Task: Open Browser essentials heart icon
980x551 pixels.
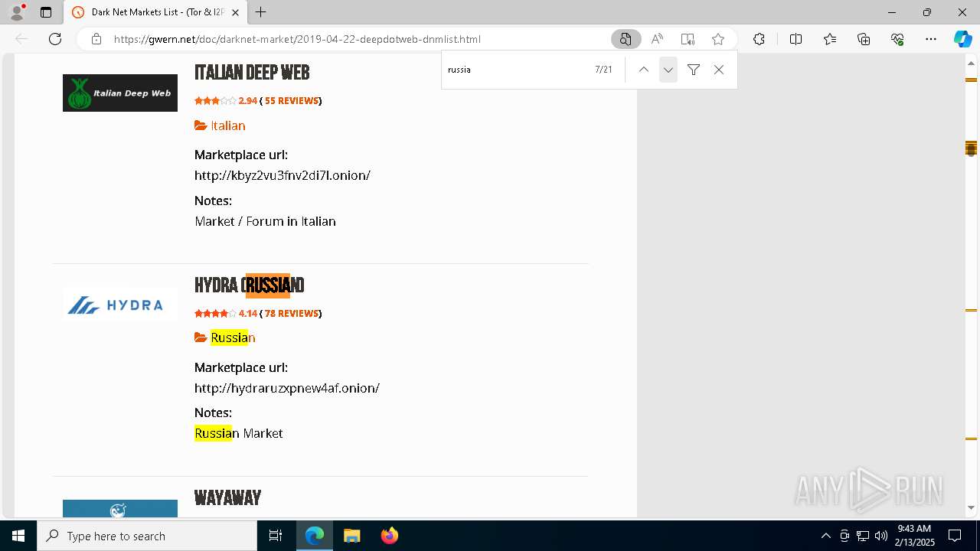Action: coord(897,39)
